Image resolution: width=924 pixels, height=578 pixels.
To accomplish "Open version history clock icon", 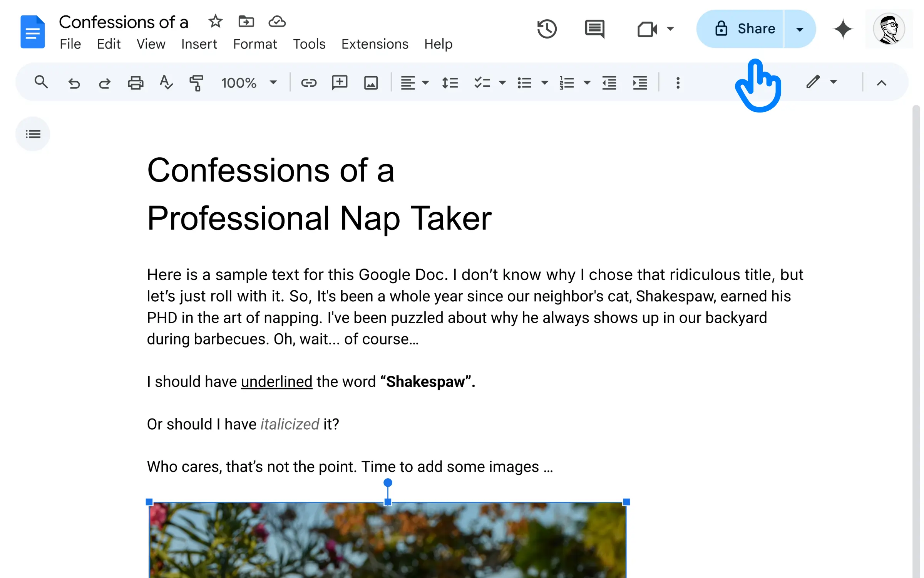I will pyautogui.click(x=547, y=29).
